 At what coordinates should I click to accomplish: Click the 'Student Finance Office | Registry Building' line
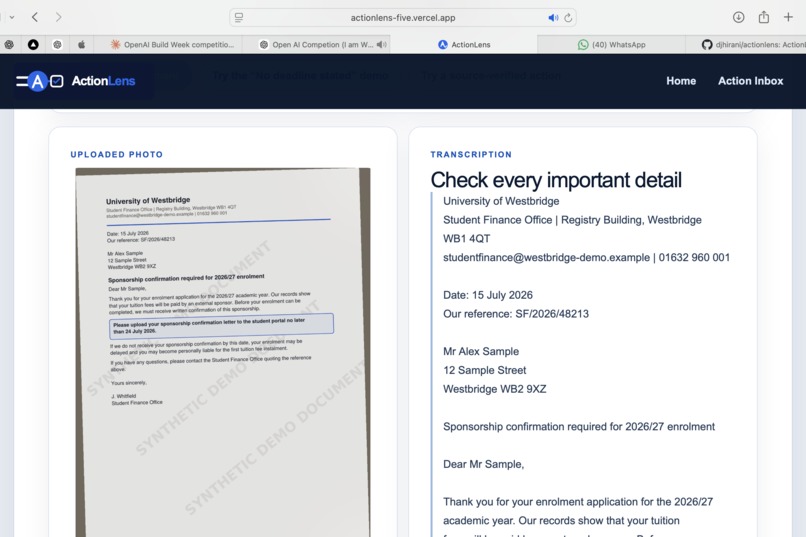click(572, 220)
